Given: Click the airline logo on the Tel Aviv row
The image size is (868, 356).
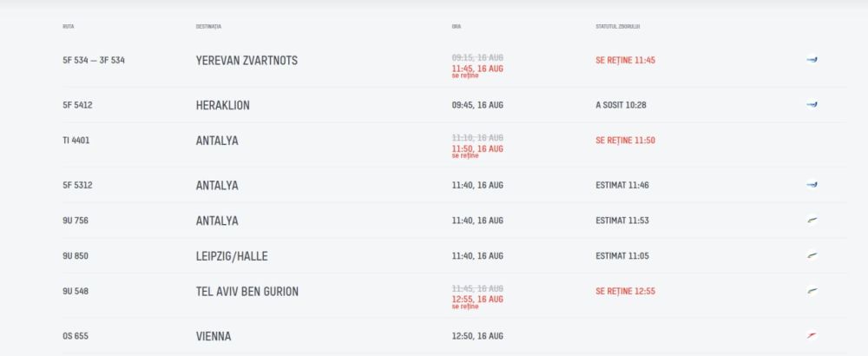Looking at the screenshot, I should (x=812, y=292).
